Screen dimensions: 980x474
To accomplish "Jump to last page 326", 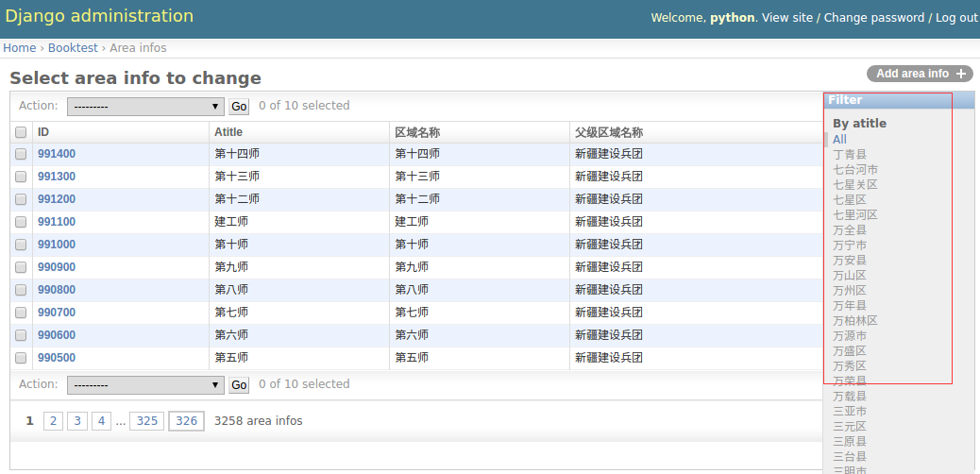I will pyautogui.click(x=186, y=421).
